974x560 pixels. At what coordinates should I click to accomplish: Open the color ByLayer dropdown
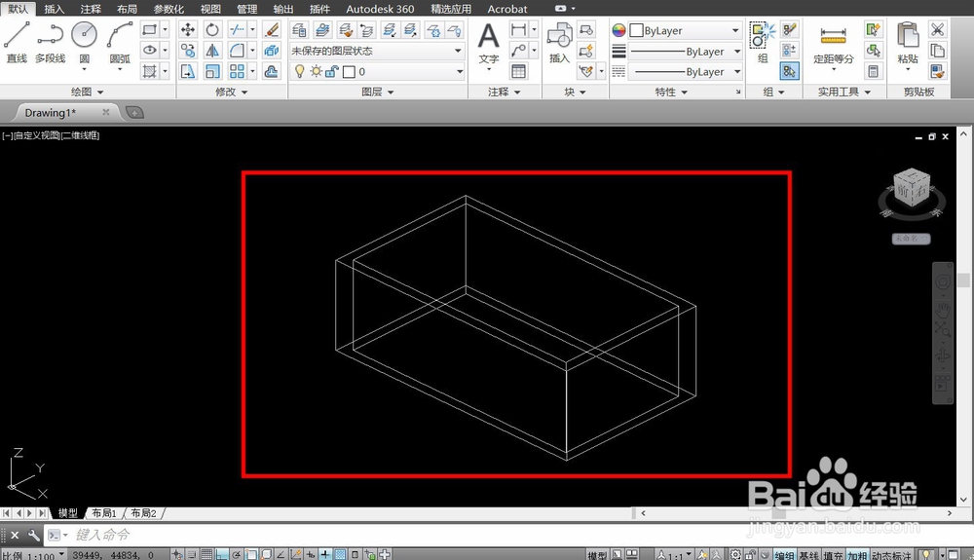point(685,30)
